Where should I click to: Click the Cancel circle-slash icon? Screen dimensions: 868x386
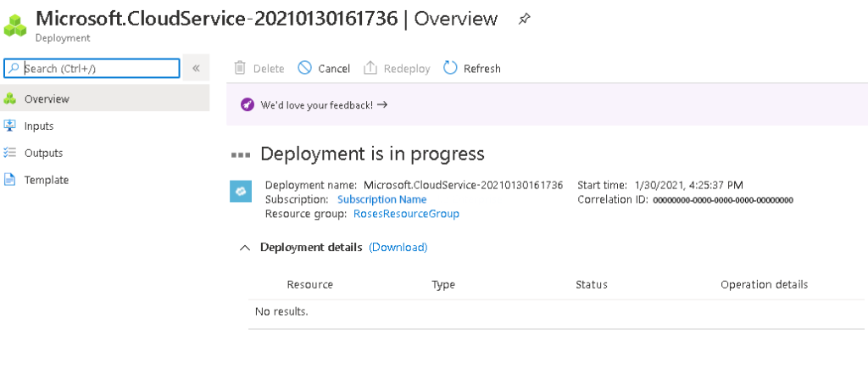point(304,68)
